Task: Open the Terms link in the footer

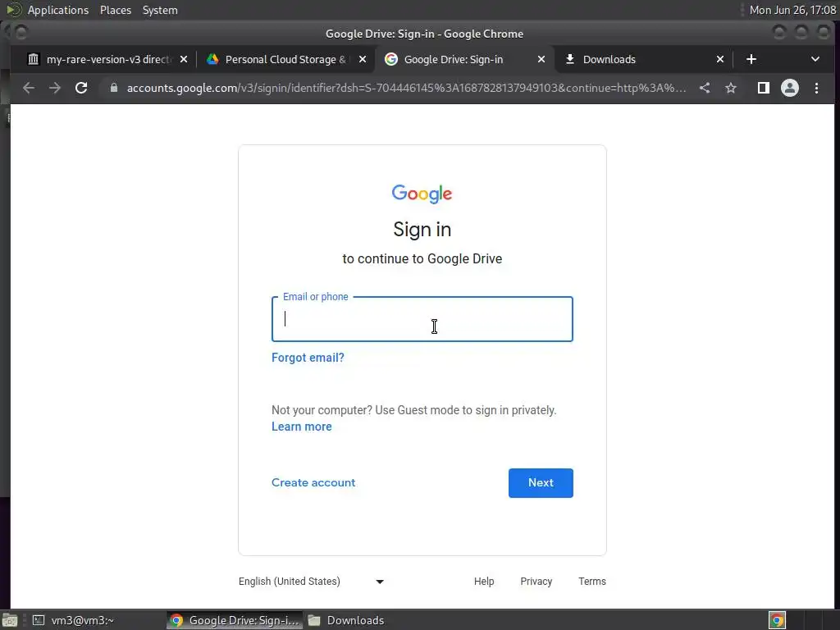Action: pos(592,582)
